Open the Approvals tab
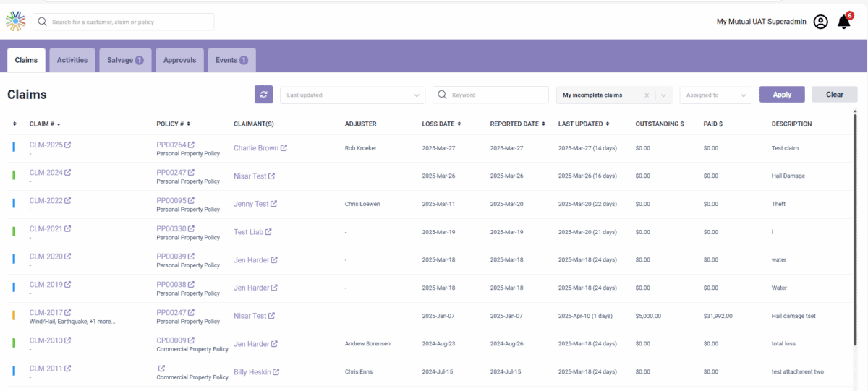 tap(179, 60)
